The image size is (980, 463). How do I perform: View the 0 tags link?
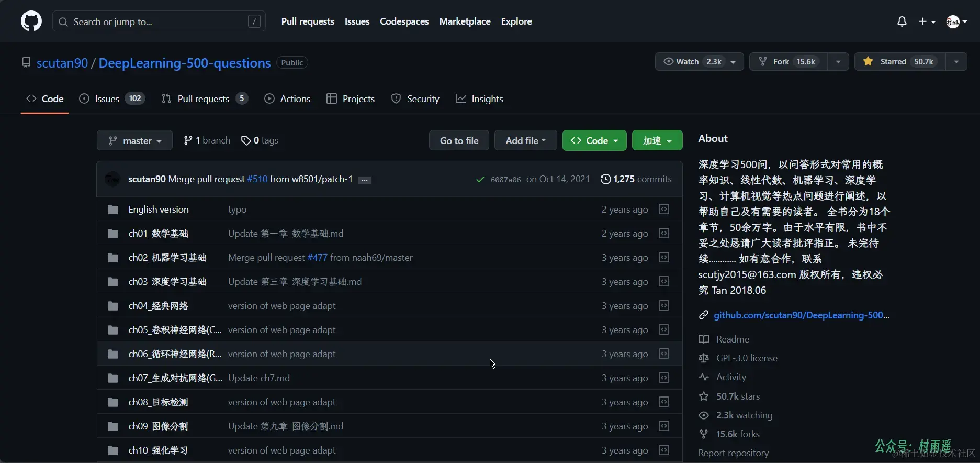point(260,140)
